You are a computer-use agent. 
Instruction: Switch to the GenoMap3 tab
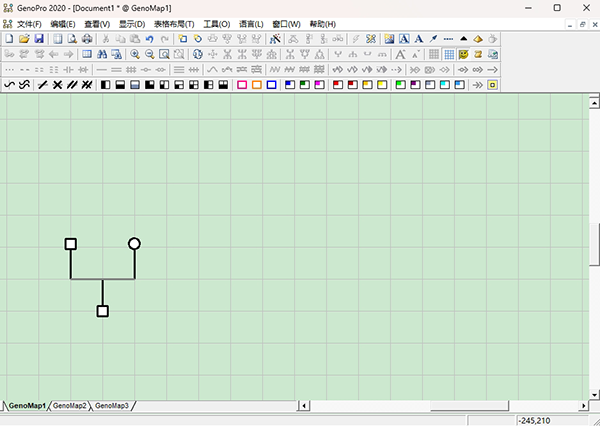[112, 406]
